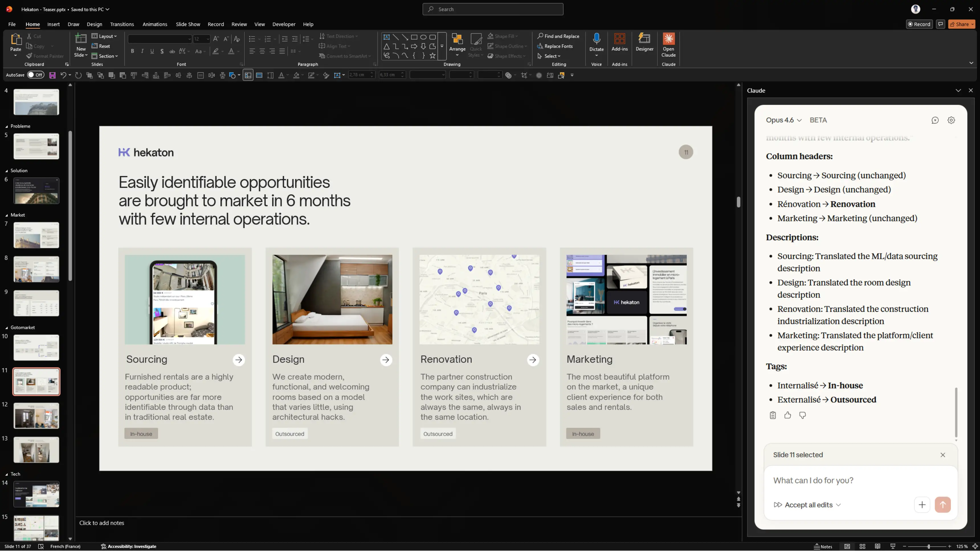
Task: Copy Claude's response with clipboard icon
Action: click(x=772, y=415)
